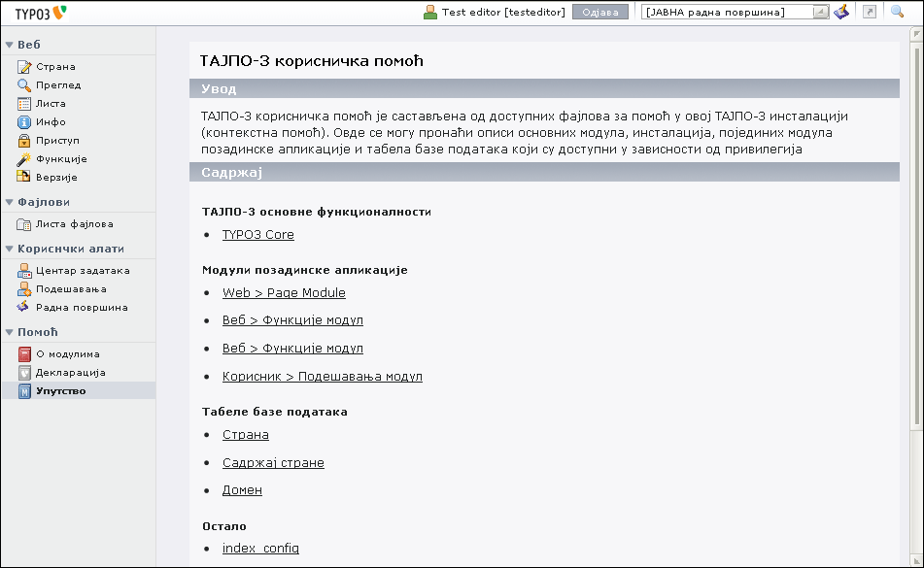Click the content scrollbar up arrow
924x568 pixels.
(x=916, y=34)
